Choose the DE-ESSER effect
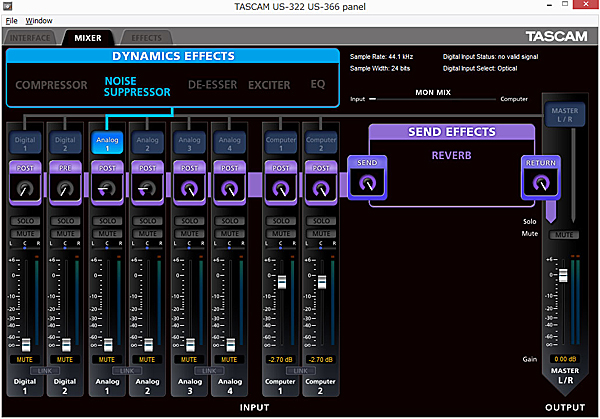The width and height of the screenshot is (600, 419). click(x=213, y=85)
